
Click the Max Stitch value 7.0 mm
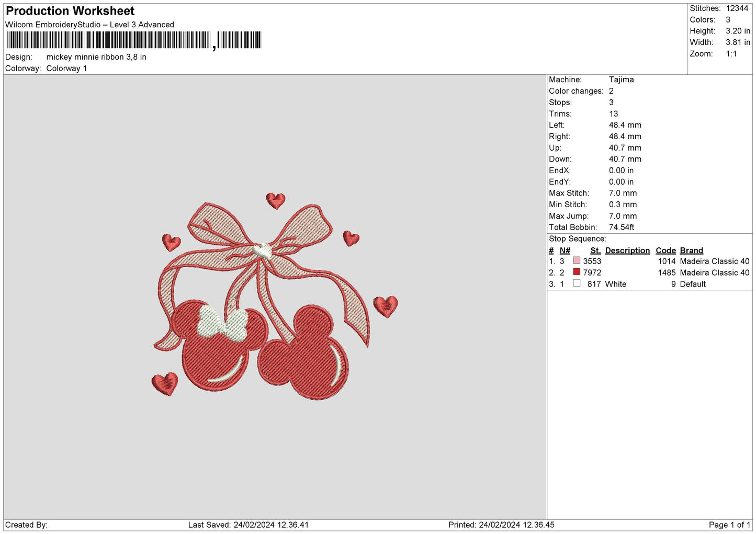623,194
